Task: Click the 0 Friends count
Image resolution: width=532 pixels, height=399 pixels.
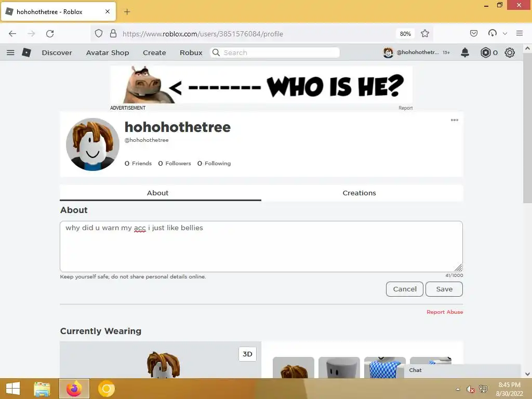Action: 138,164
